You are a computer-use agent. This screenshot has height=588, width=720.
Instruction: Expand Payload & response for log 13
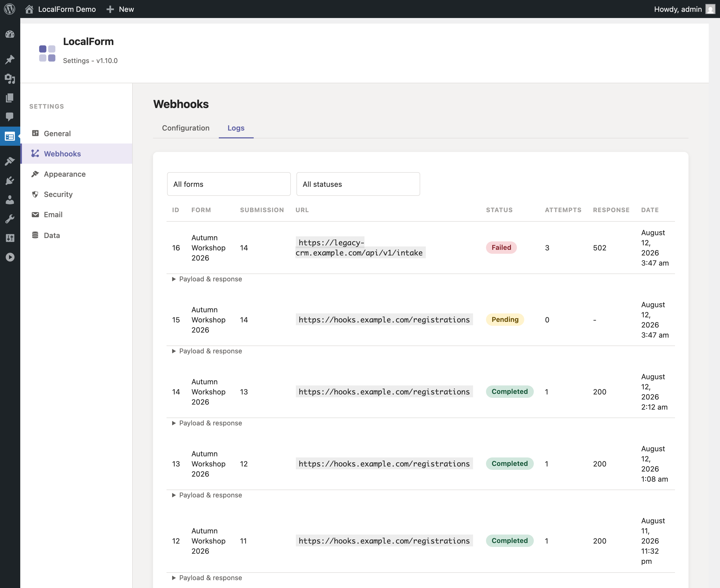point(207,495)
